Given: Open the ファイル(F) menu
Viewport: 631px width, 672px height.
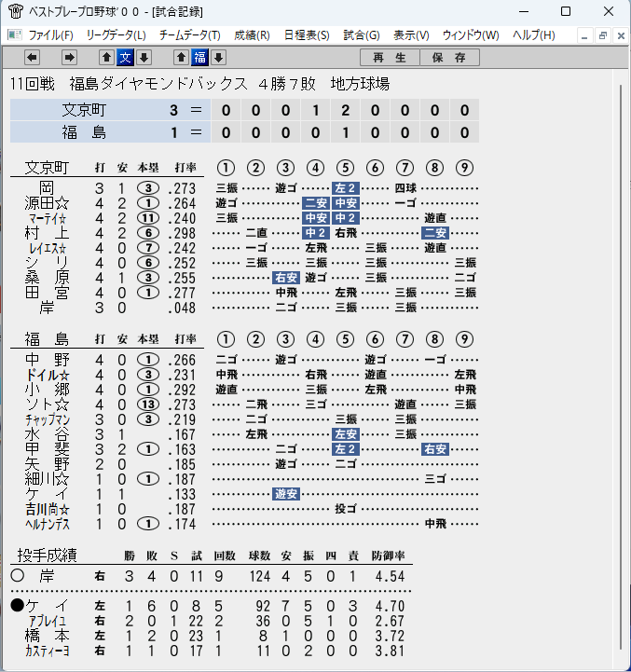Looking at the screenshot, I should pyautogui.click(x=50, y=35).
